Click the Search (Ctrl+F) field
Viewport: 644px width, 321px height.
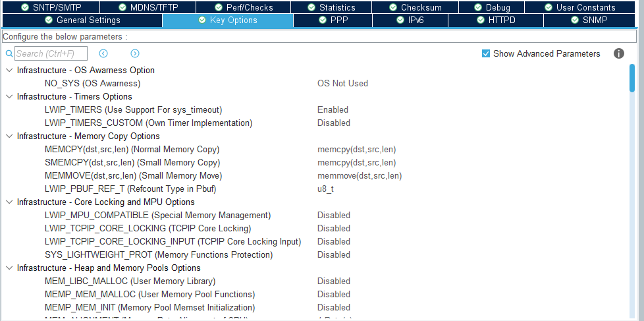pos(51,53)
